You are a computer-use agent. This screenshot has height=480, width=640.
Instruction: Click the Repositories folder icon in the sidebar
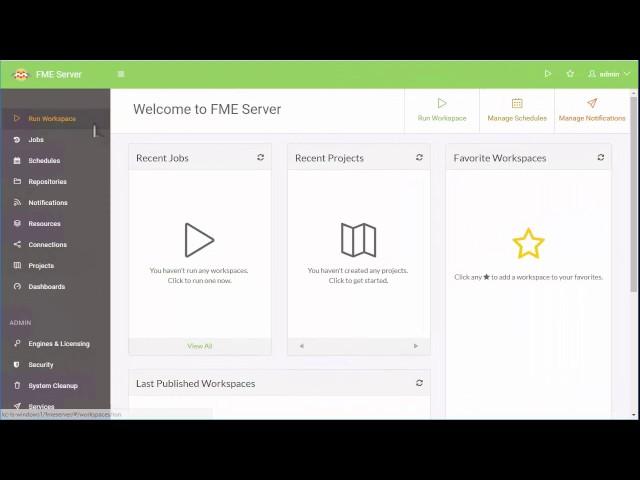(x=17, y=181)
